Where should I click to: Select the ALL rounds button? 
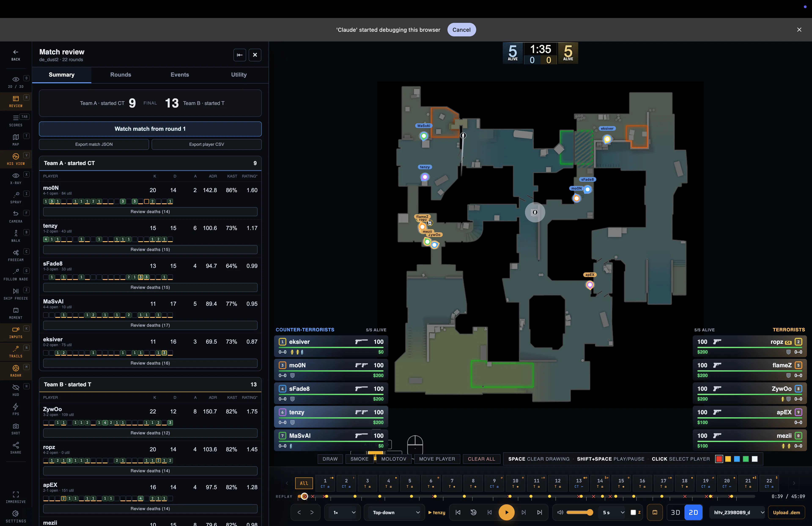304,483
